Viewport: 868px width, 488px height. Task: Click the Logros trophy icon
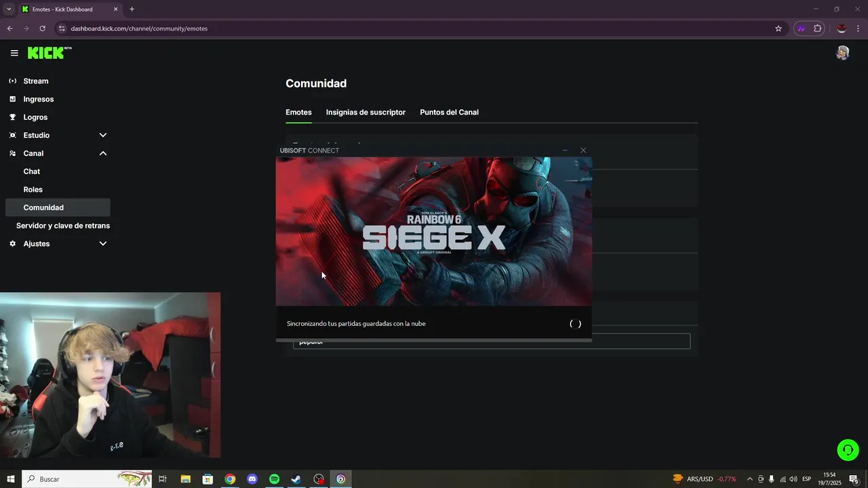pyautogui.click(x=12, y=117)
